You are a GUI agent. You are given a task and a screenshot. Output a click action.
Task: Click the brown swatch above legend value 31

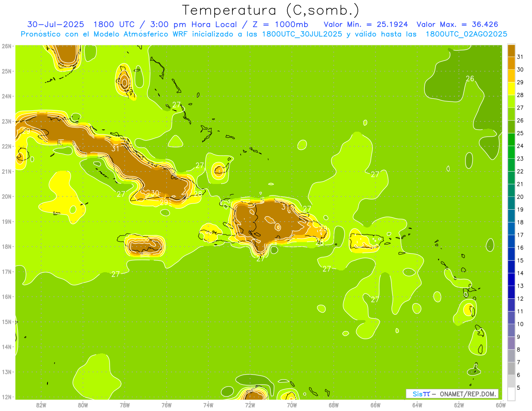[511, 50]
